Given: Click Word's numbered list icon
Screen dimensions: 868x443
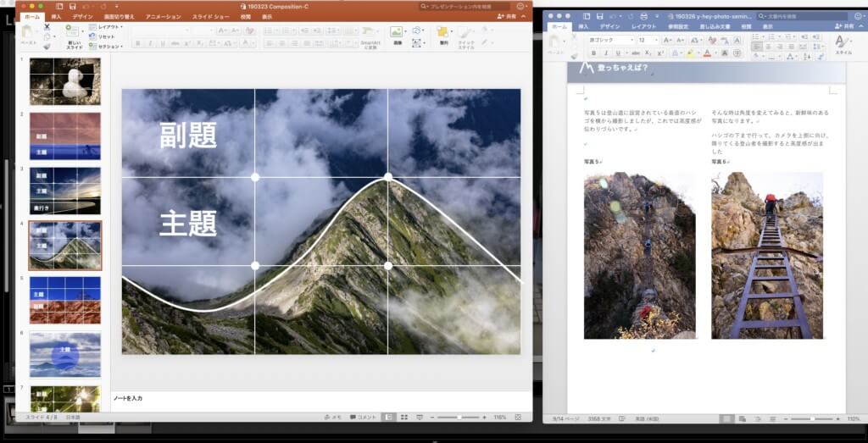Looking at the screenshot, I should click(x=771, y=37).
